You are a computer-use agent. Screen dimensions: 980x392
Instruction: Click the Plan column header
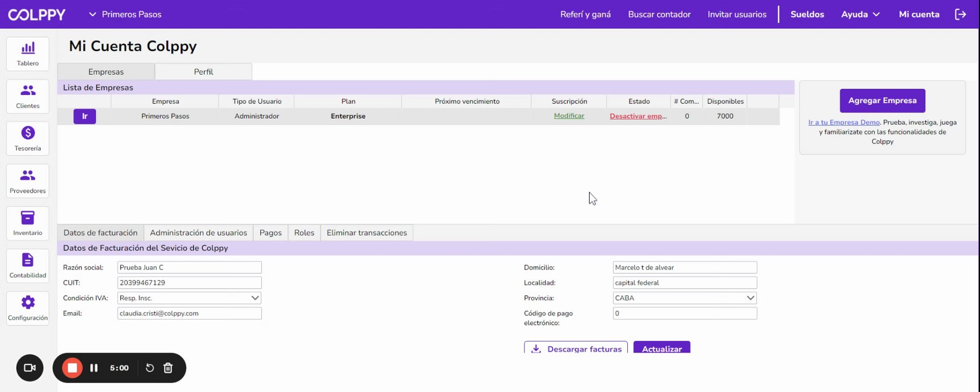348,101
